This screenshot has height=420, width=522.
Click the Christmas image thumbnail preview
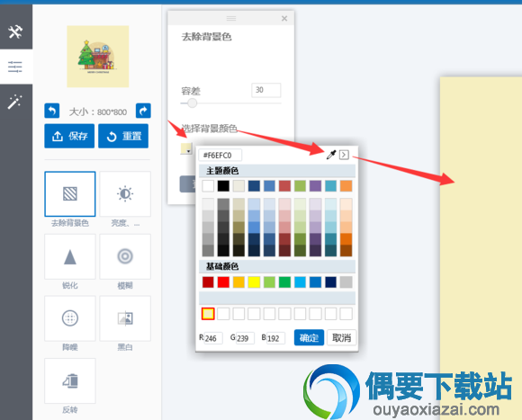[x=98, y=57]
